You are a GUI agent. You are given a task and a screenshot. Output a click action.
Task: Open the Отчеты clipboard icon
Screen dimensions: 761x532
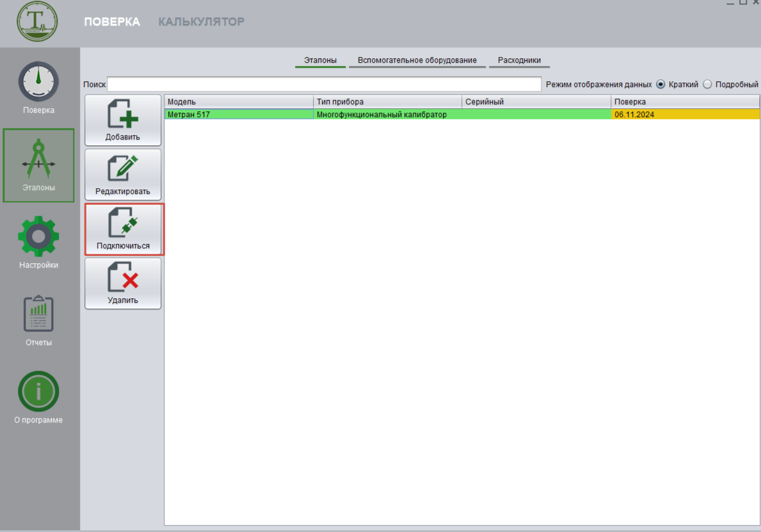pyautogui.click(x=38, y=314)
